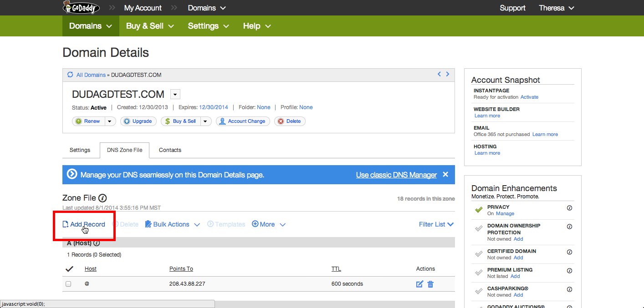Click the Renew button
Image resolution: width=644 pixels, height=308 pixels.
[x=88, y=121]
